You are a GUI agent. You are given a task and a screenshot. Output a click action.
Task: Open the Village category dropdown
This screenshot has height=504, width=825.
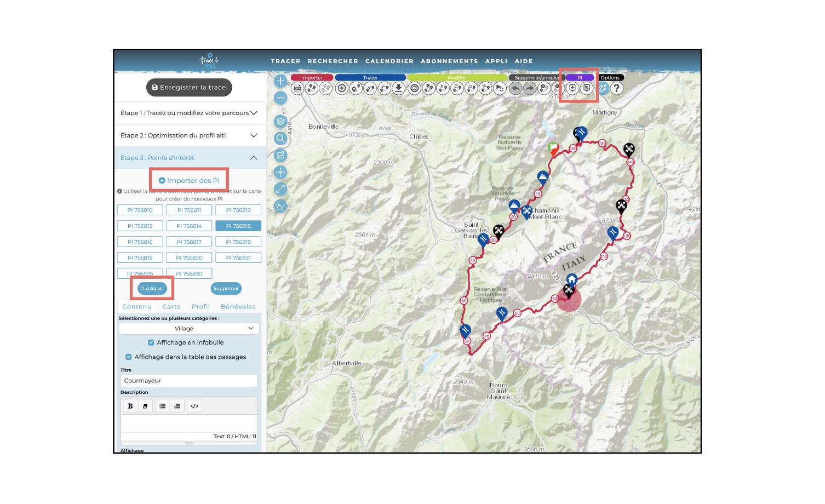pos(189,329)
